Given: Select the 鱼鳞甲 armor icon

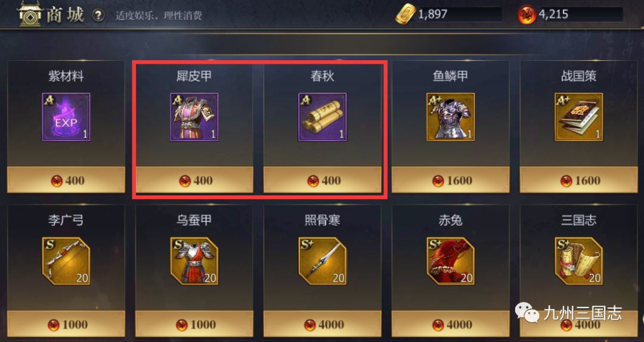Looking at the screenshot, I should [451, 117].
